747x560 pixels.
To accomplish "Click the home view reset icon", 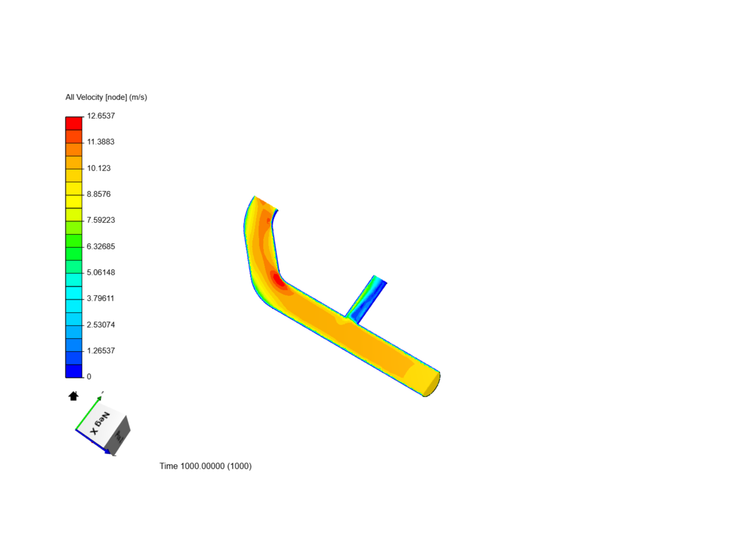I will tap(73, 396).
